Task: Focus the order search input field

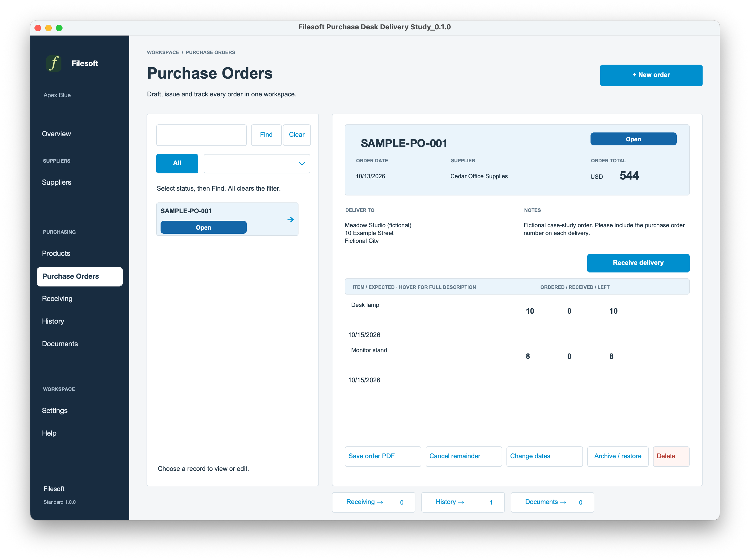Action: pos(202,135)
